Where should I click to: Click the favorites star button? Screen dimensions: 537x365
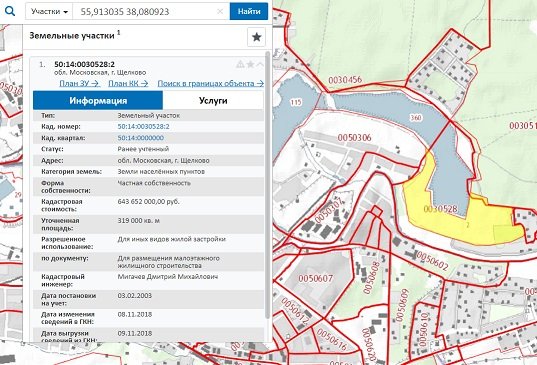click(257, 37)
